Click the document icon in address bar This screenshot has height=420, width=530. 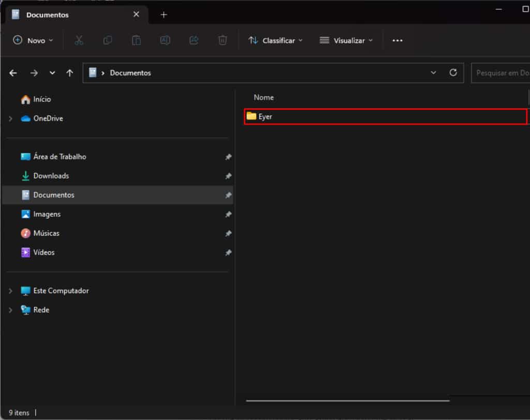(93, 72)
